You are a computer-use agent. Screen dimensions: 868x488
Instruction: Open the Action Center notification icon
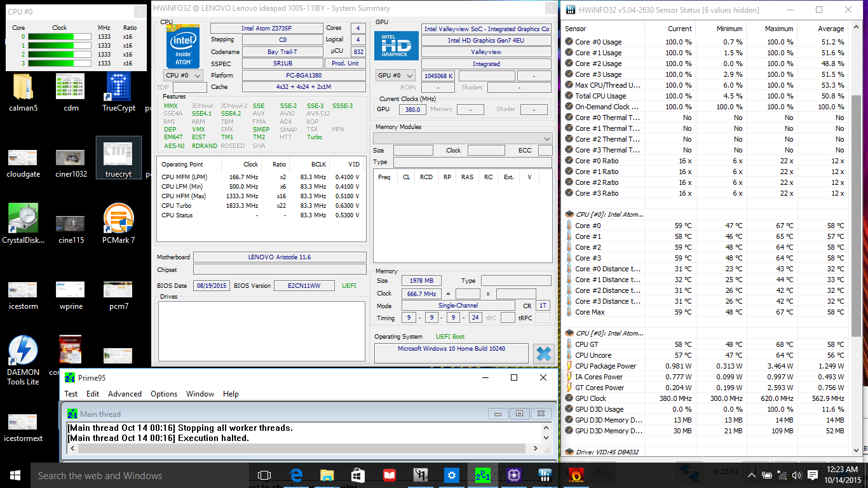coord(812,475)
